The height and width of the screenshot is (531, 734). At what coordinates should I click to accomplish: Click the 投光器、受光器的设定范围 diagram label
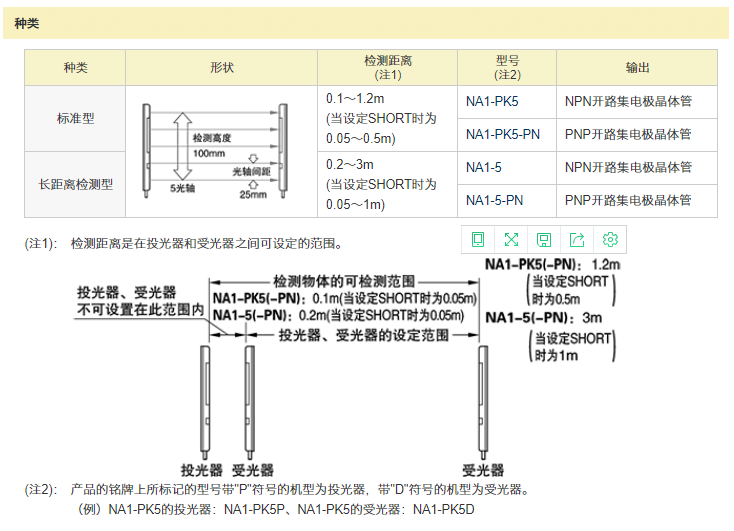click(364, 335)
